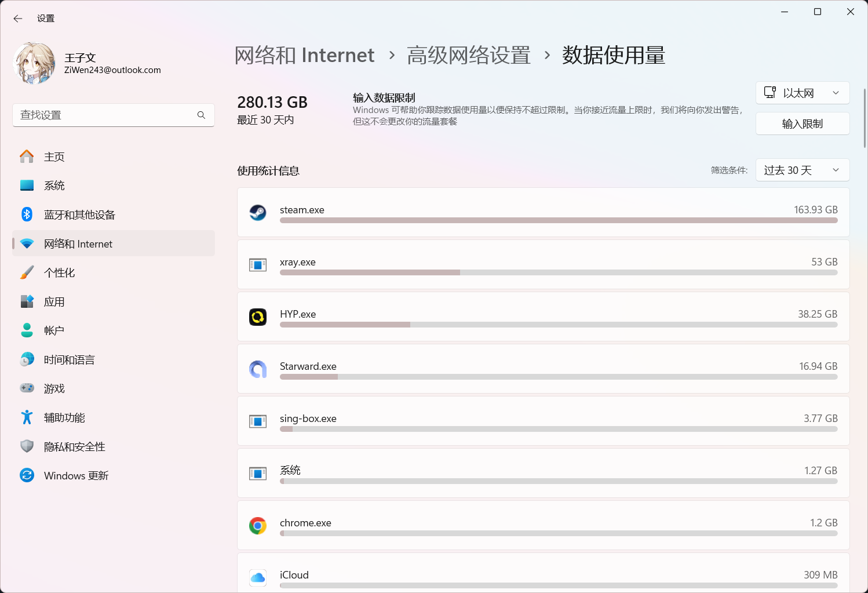Navigate to 网络和 Internet breadcrumb link

click(305, 56)
